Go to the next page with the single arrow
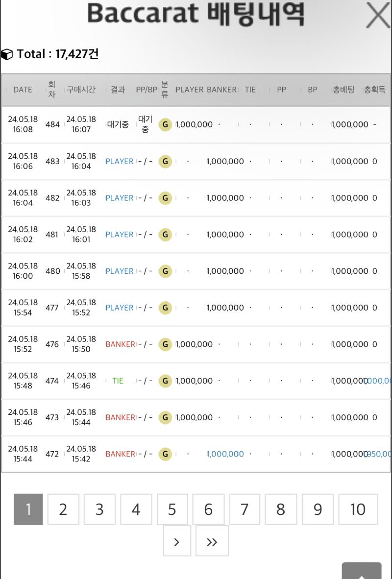Image resolution: width=392 pixels, height=579 pixels. (x=177, y=541)
